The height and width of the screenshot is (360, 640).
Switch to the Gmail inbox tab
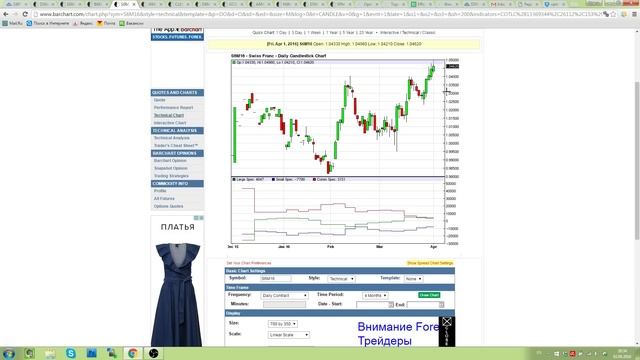(x=500, y=4)
